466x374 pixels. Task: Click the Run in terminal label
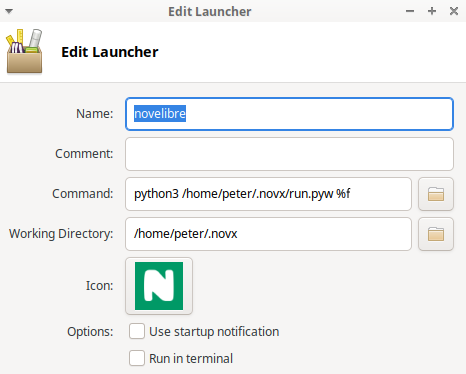[x=191, y=359]
